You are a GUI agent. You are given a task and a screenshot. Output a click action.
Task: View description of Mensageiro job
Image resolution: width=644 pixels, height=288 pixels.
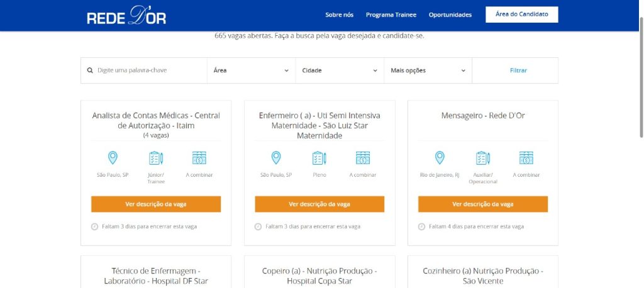483,204
